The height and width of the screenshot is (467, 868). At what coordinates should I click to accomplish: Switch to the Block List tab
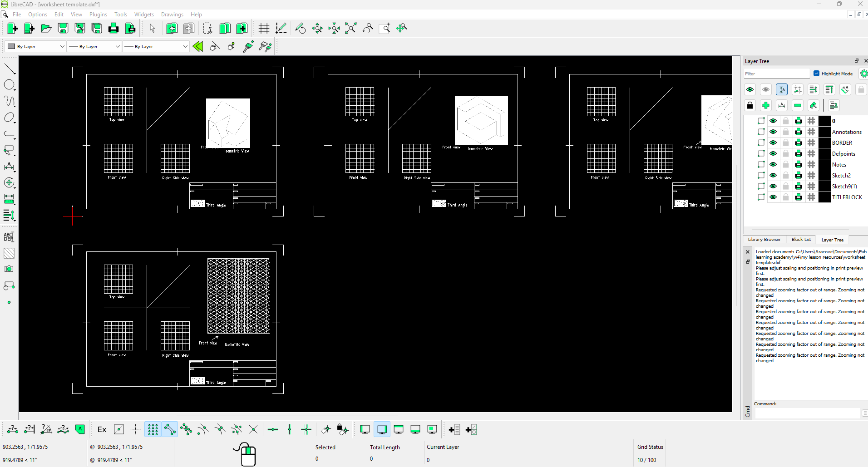(x=801, y=240)
